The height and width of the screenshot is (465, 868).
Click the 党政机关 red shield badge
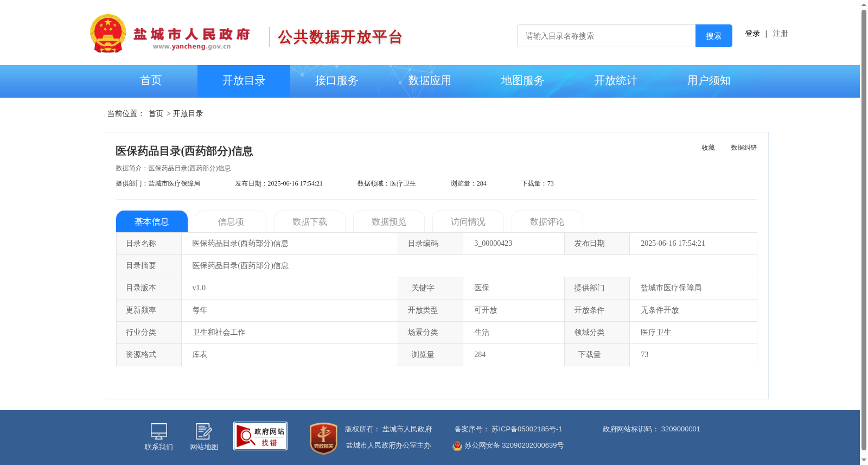click(x=324, y=438)
